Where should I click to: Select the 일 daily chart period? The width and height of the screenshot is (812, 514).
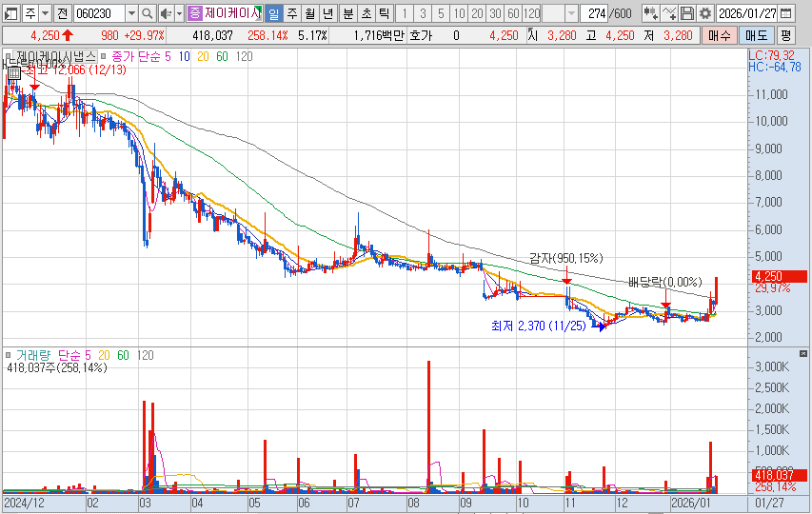coord(274,13)
